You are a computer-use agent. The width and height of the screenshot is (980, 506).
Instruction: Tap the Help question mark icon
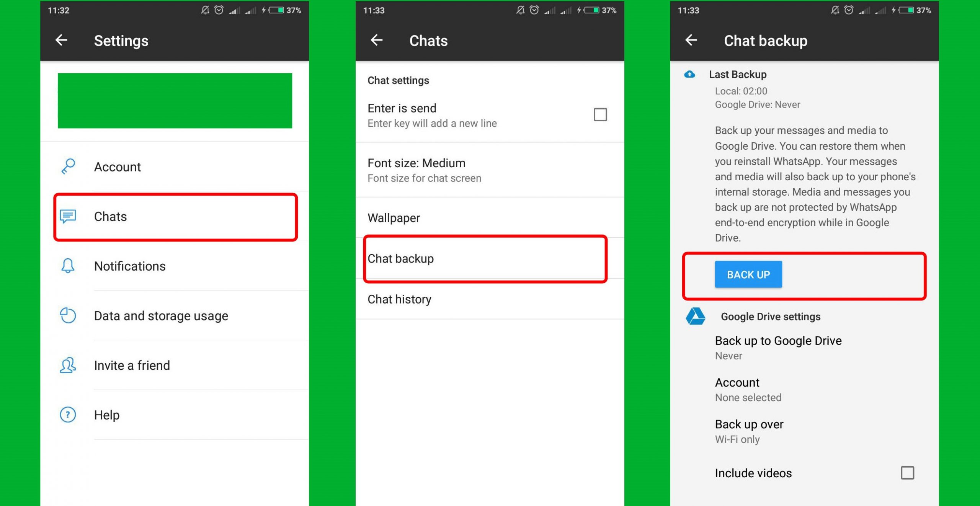pyautogui.click(x=68, y=415)
